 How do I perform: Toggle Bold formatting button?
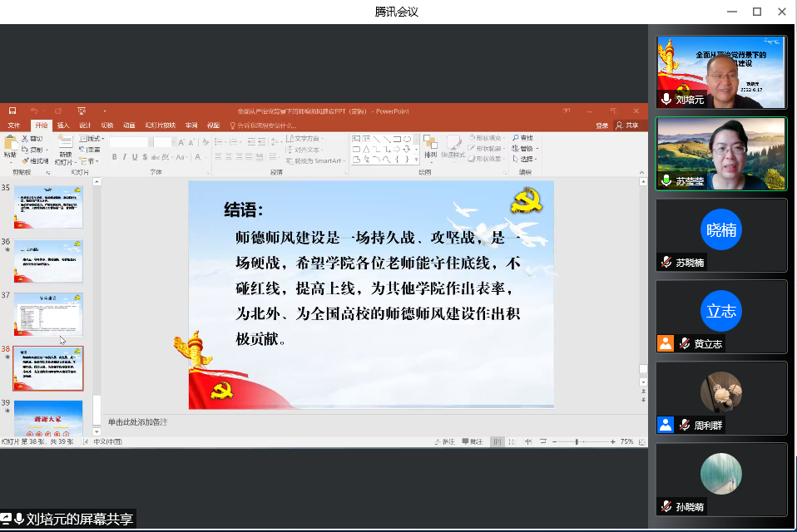pos(114,157)
